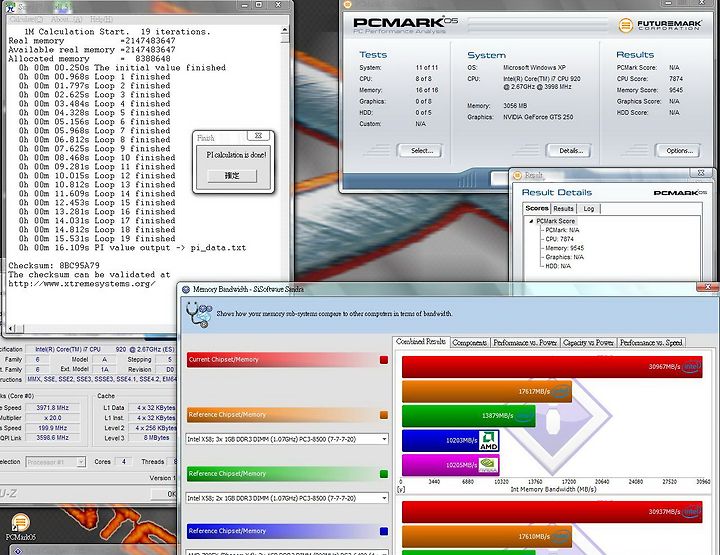Click the Checksum: 8BC95A79 line in Super PI
The width and height of the screenshot is (720, 555).
pyautogui.click(x=54, y=265)
